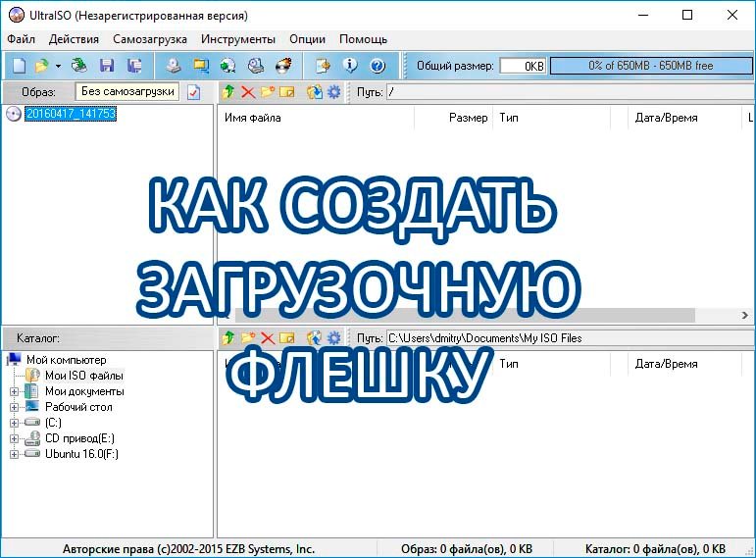This screenshot has height=558, width=756.
Task: Click Образ: 0 файла(ов) status text
Action: point(467,549)
